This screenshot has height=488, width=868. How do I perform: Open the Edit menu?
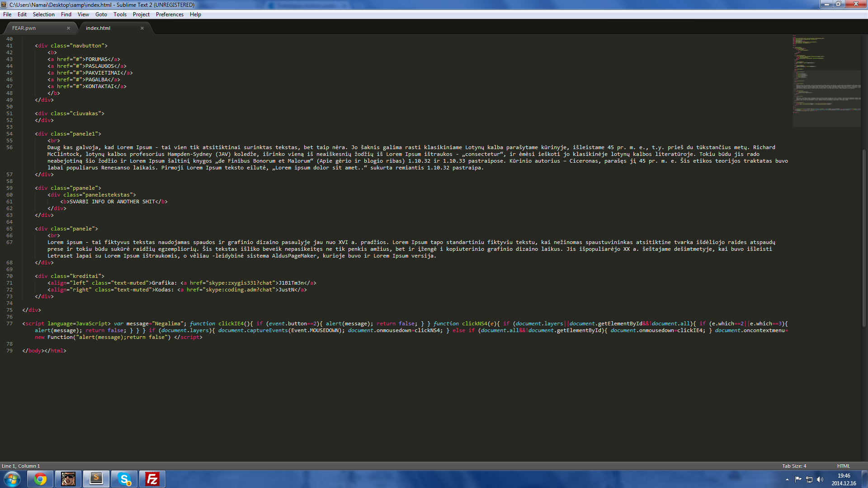pos(22,14)
